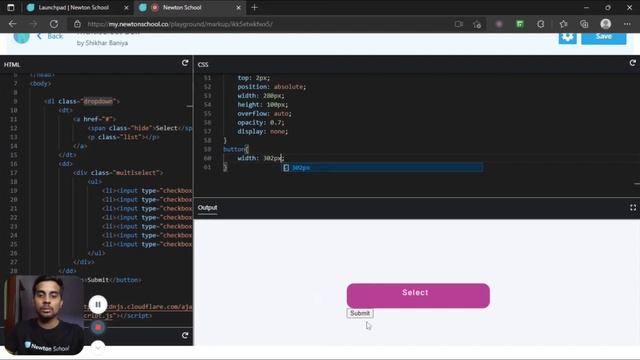Reset the CSS editor panel
Viewport: 640px width, 360px height.
coord(633,63)
